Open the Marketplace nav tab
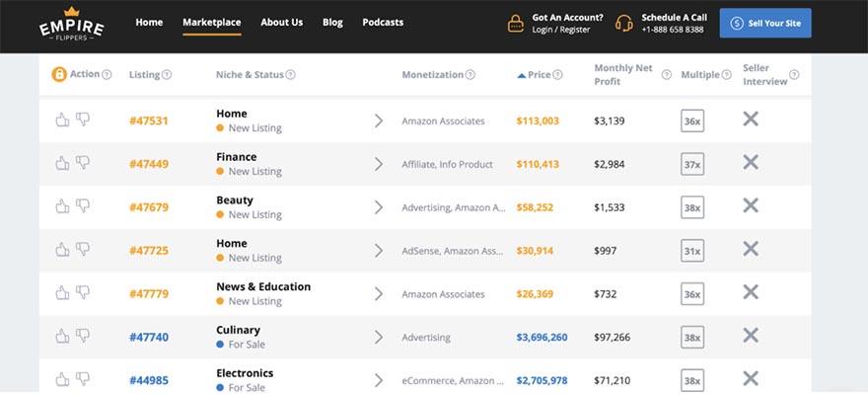 point(212,22)
